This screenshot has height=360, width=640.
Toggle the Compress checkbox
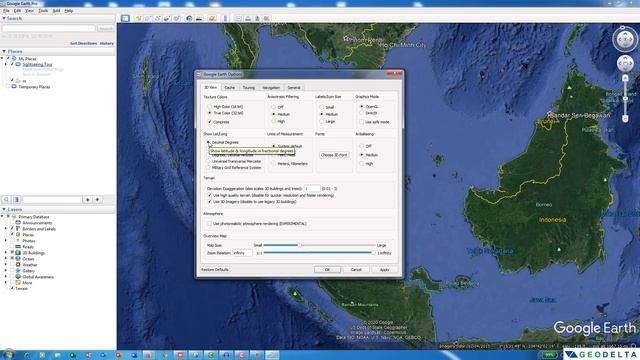(210, 122)
